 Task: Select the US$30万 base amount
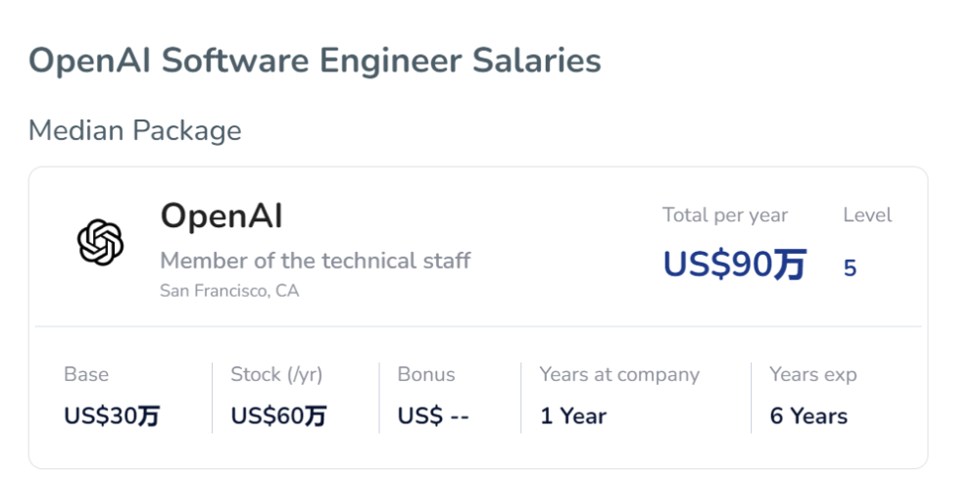(x=112, y=415)
